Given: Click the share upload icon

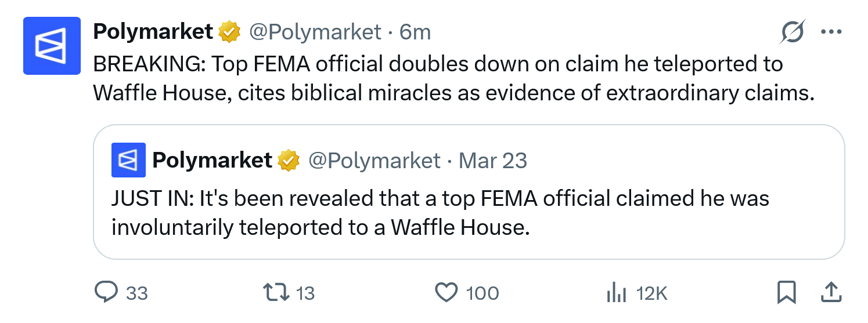Looking at the screenshot, I should 830,293.
